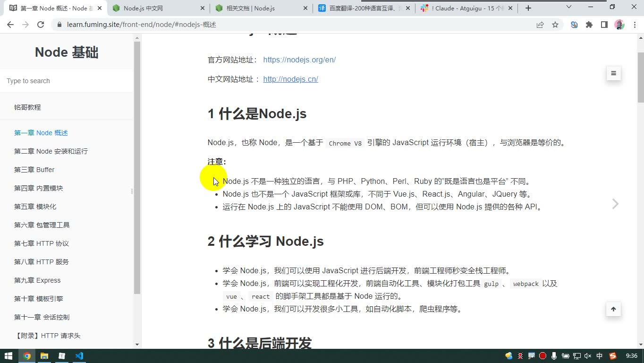Open 第六章 包管理工具 chapter
Viewport: 644px width, 363px height.
[x=42, y=225]
